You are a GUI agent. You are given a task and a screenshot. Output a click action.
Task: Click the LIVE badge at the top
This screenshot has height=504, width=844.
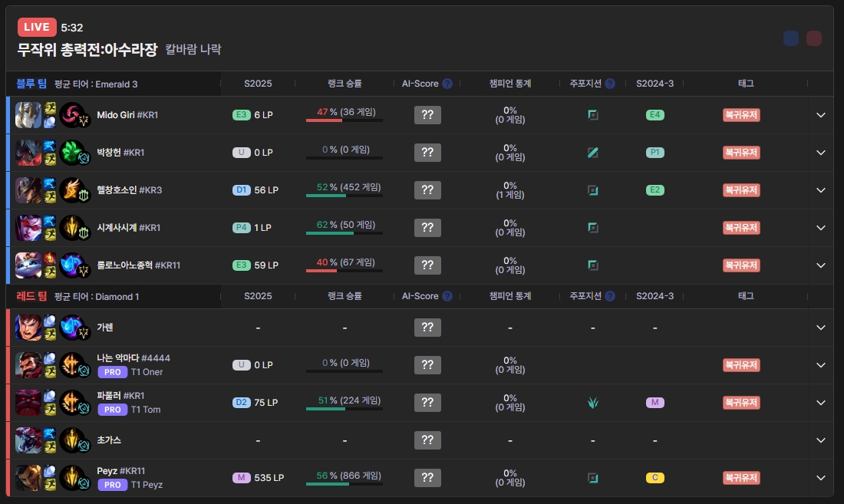[x=37, y=28]
